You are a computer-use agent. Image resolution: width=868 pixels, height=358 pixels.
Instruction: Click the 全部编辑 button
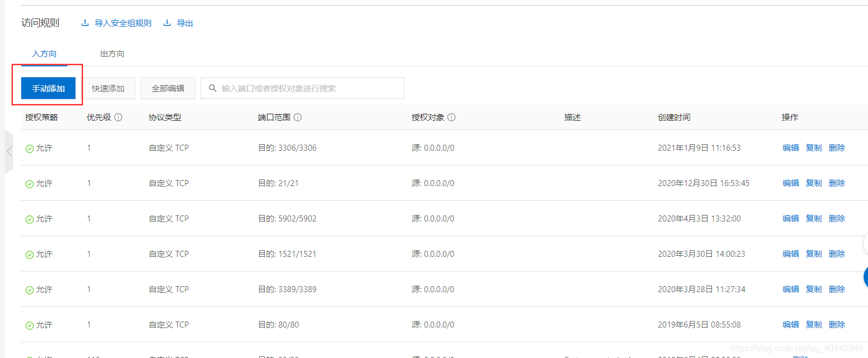(x=168, y=88)
